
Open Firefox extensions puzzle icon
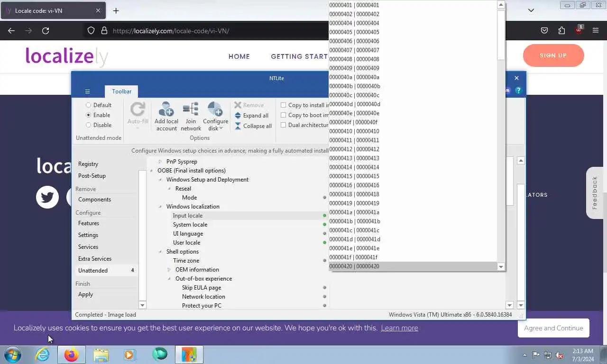[x=561, y=31]
